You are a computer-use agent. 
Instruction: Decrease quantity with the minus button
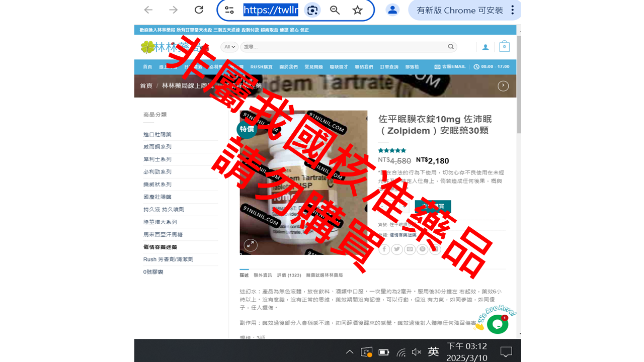383,206
